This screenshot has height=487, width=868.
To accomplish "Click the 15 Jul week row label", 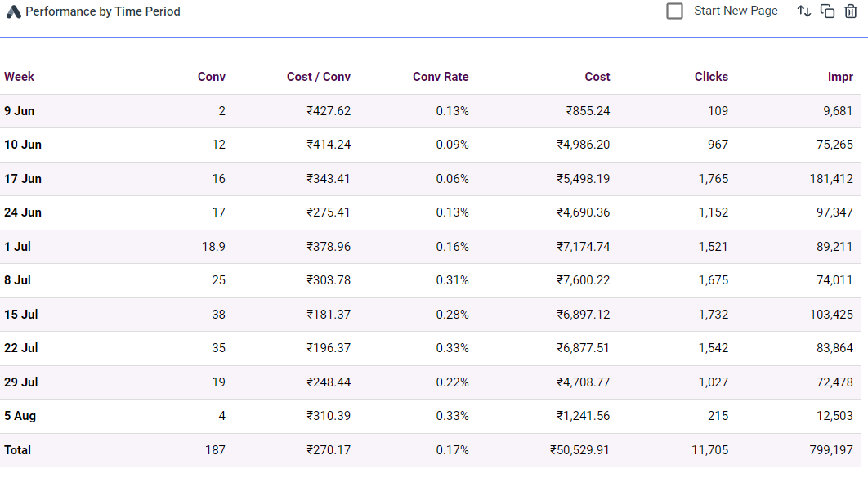I will pos(21,315).
